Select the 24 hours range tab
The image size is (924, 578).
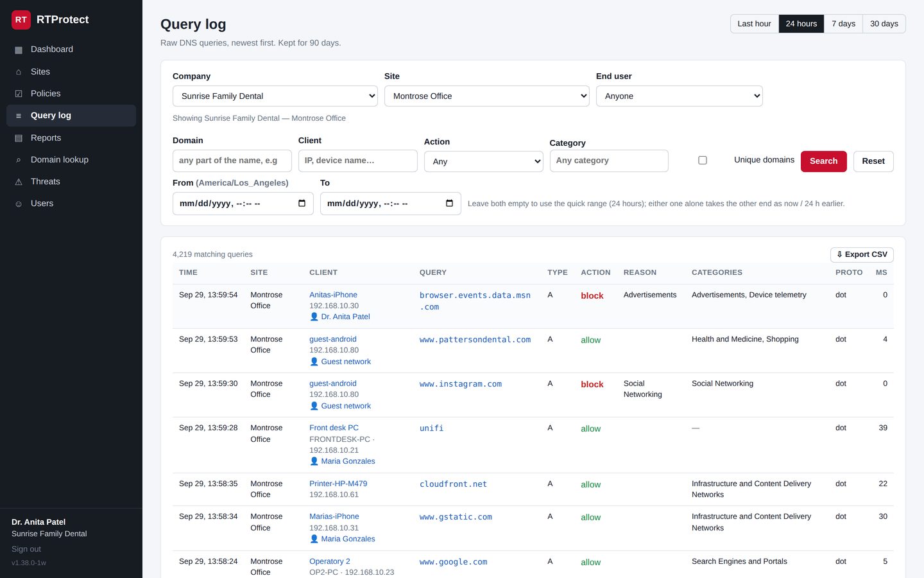click(x=801, y=24)
